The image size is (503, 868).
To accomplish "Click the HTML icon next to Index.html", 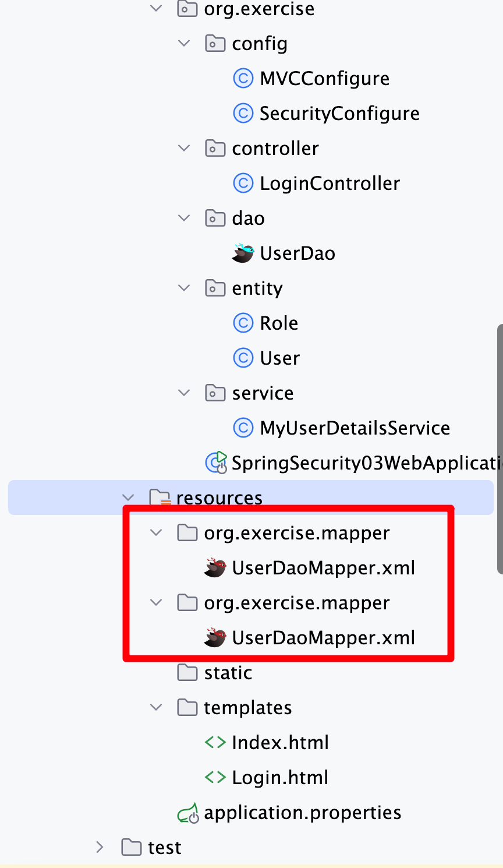I will tap(215, 742).
